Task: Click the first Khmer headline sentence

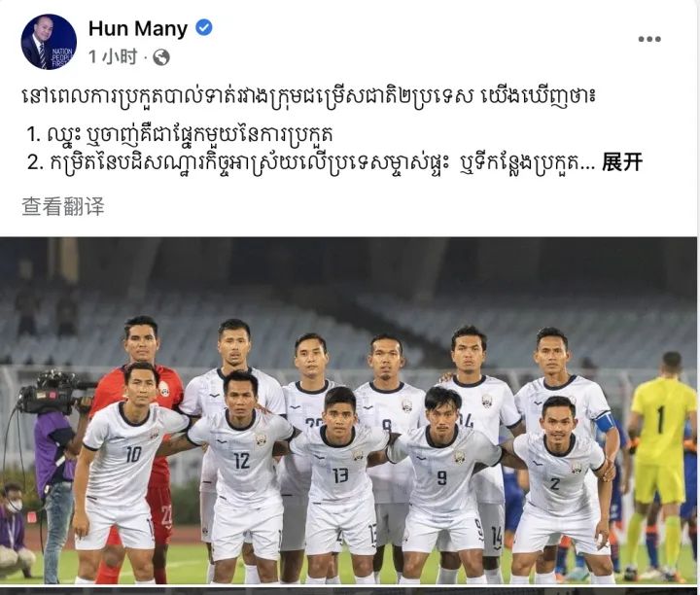Action: (308, 96)
